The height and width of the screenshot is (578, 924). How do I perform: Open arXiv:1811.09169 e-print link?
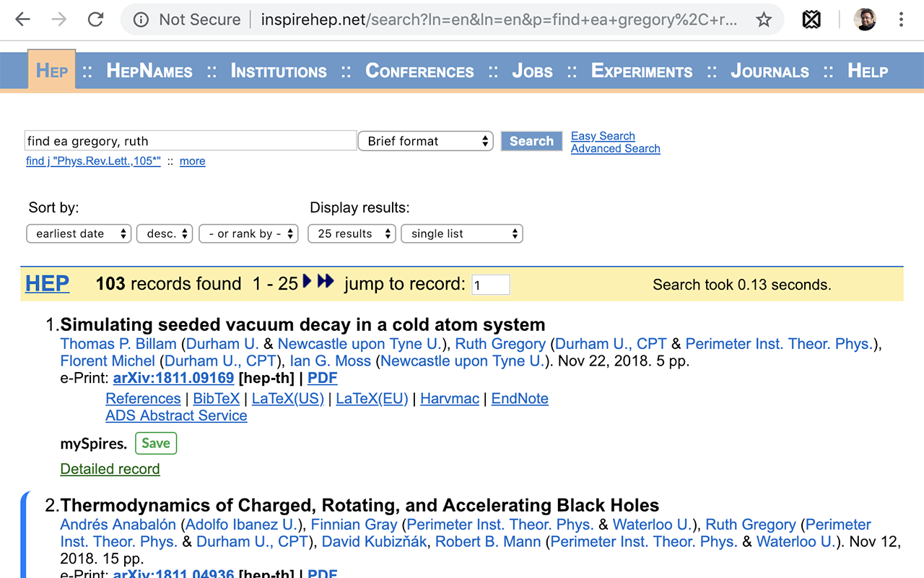(x=173, y=378)
